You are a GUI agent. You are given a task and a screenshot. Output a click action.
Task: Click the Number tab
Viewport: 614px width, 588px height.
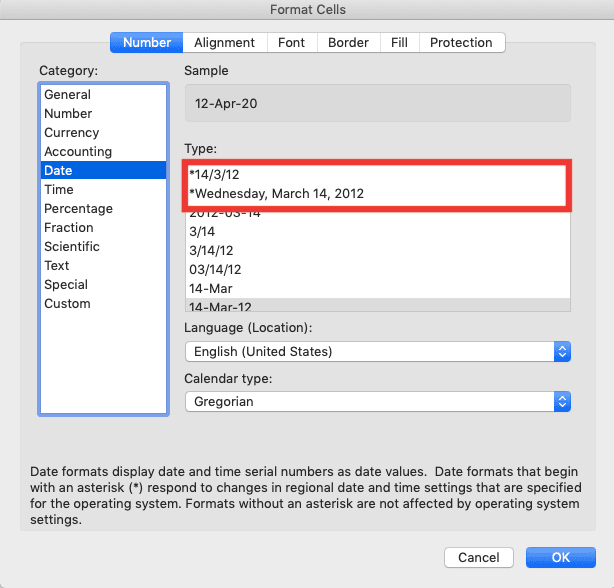click(x=147, y=42)
